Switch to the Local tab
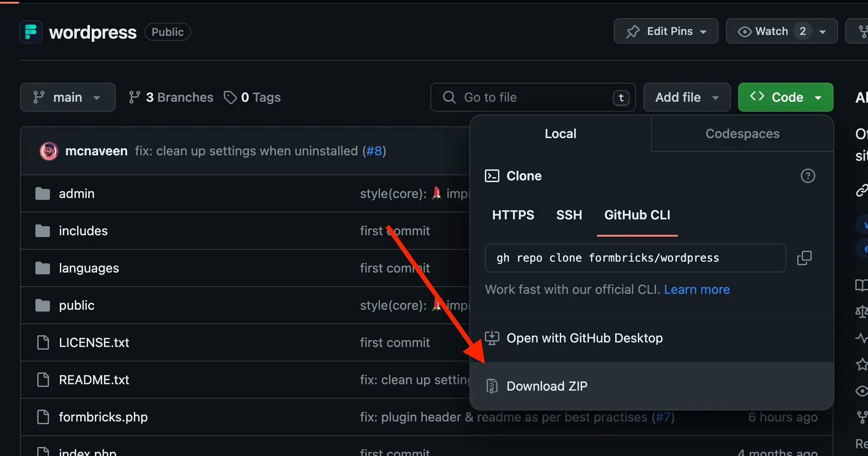868x456 pixels. pyautogui.click(x=561, y=134)
